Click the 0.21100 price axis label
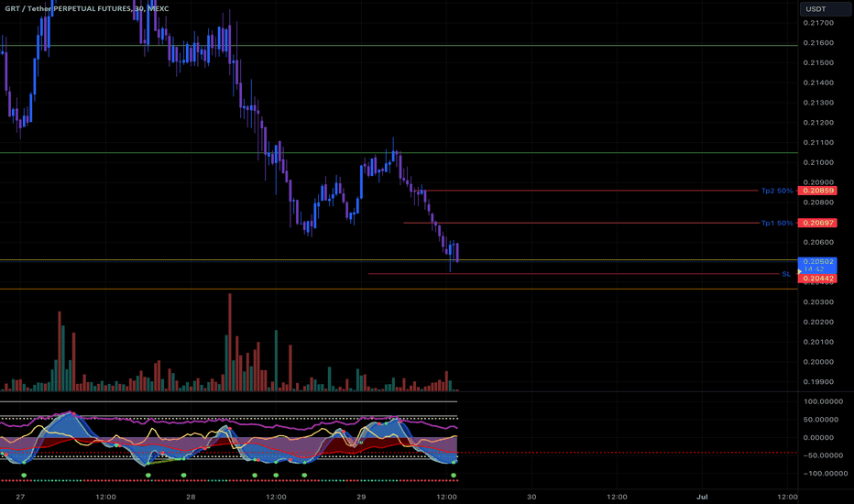Image resolution: width=854 pixels, height=504 pixels. click(818, 143)
